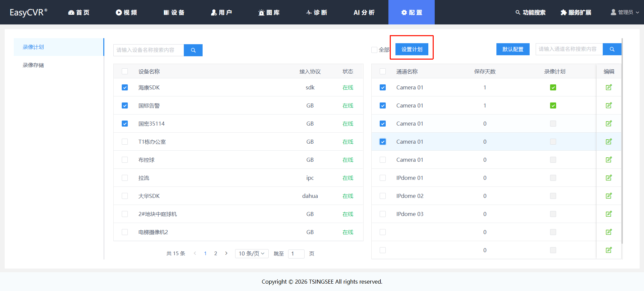The height and width of the screenshot is (291, 644).
Task: Click edit icon for IPdome 01 channel
Action: [x=608, y=178]
